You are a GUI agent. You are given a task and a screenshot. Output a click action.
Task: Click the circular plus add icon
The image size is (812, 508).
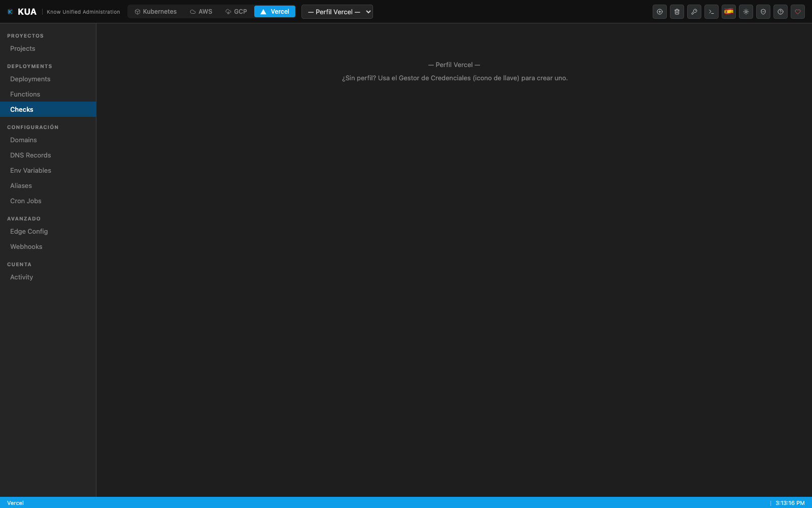click(660, 12)
